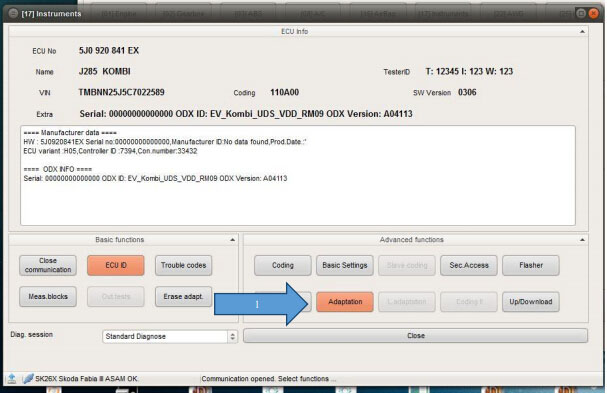Viewport: 607px width, 394px height.
Task: Close window via orange title bar X
Action: click(593, 14)
